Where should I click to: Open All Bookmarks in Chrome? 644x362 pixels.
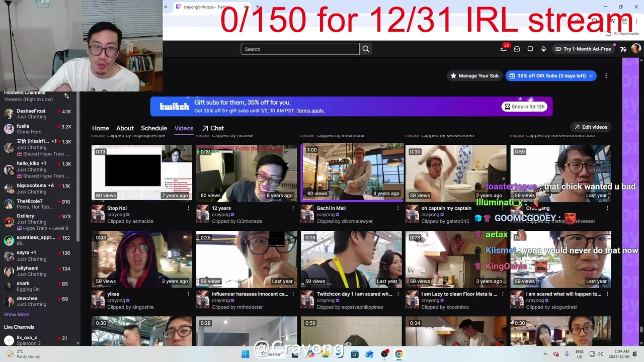(x=623, y=34)
